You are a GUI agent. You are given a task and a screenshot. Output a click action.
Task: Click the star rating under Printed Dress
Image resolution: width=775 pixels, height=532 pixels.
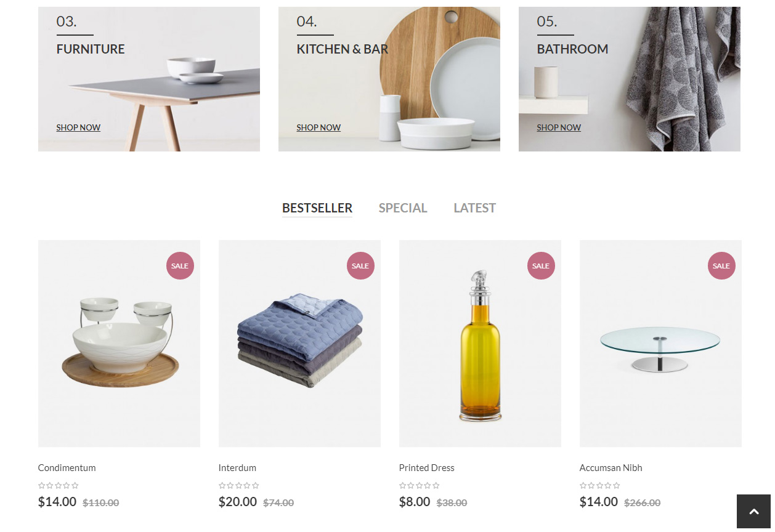click(420, 485)
